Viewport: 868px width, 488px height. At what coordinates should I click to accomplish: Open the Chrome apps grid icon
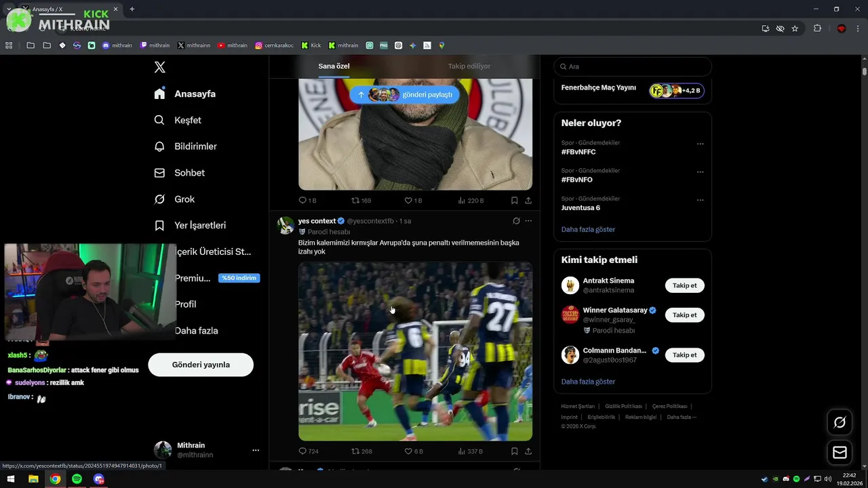click(9, 45)
